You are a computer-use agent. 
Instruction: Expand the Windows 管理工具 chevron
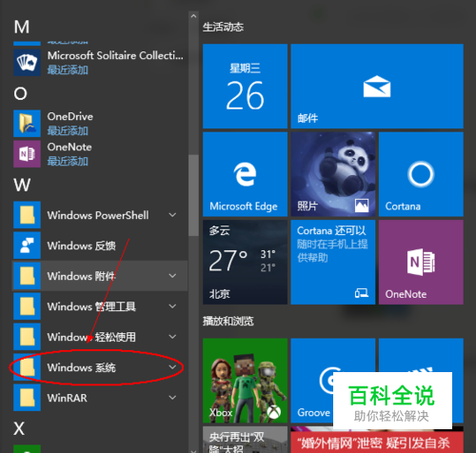click(x=172, y=306)
